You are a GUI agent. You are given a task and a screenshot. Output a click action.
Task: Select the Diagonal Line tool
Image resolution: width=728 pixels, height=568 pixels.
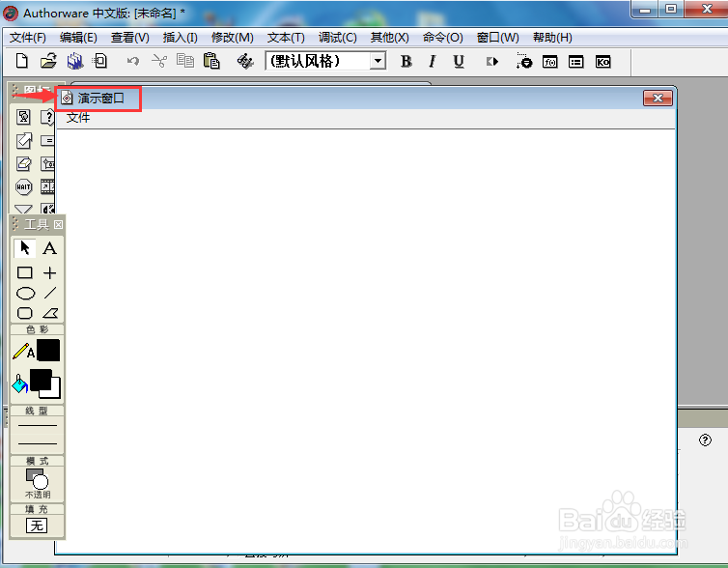pos(50,293)
